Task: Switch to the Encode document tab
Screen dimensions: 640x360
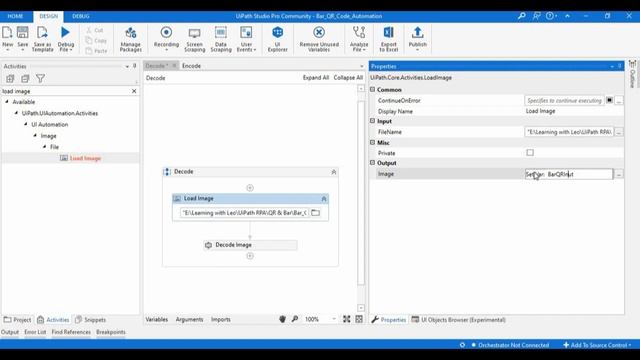Action: [x=191, y=66]
